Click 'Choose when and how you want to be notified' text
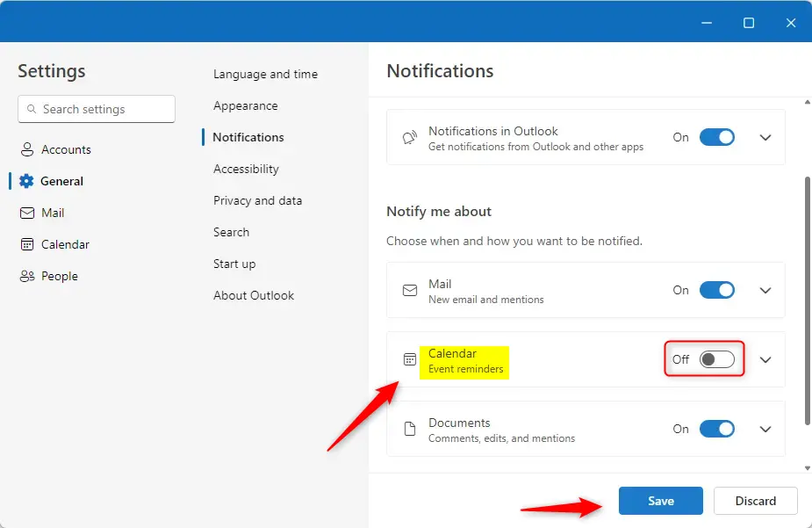This screenshot has height=528, width=812. [514, 241]
